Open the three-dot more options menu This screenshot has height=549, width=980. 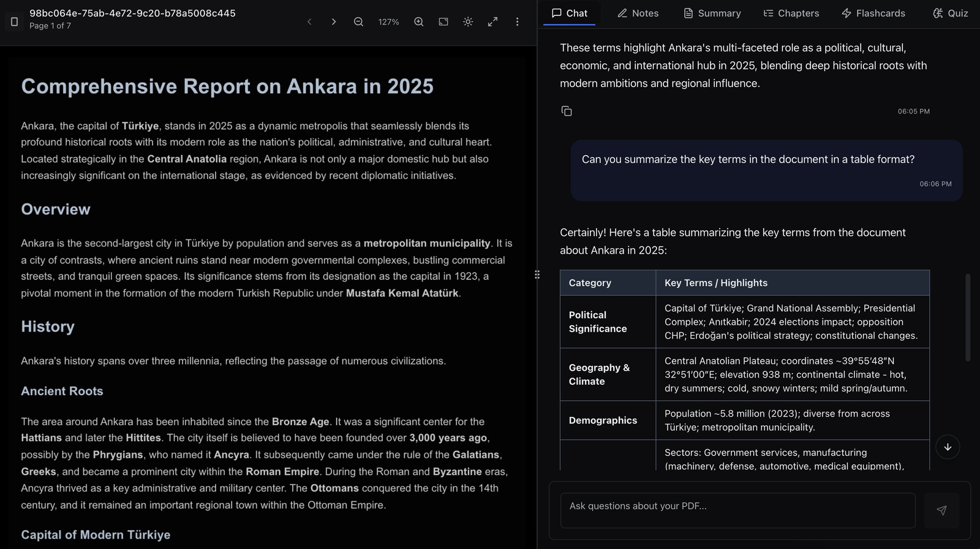pyautogui.click(x=517, y=22)
